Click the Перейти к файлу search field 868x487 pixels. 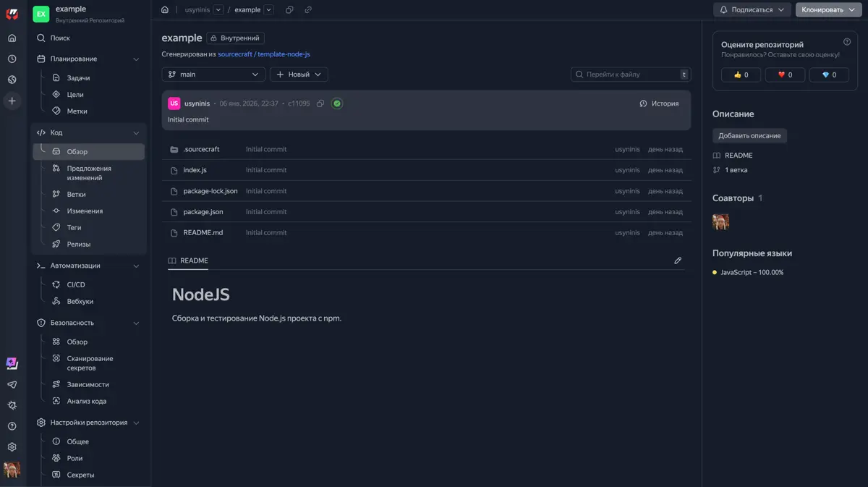(626, 75)
